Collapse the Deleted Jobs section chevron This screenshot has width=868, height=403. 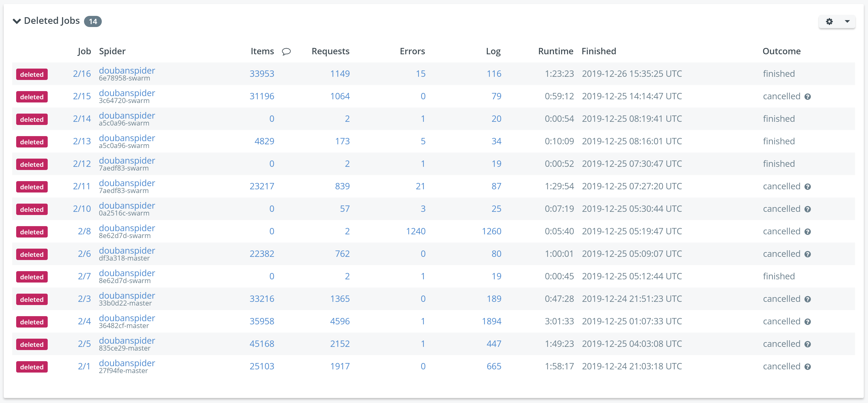pyautogui.click(x=16, y=21)
